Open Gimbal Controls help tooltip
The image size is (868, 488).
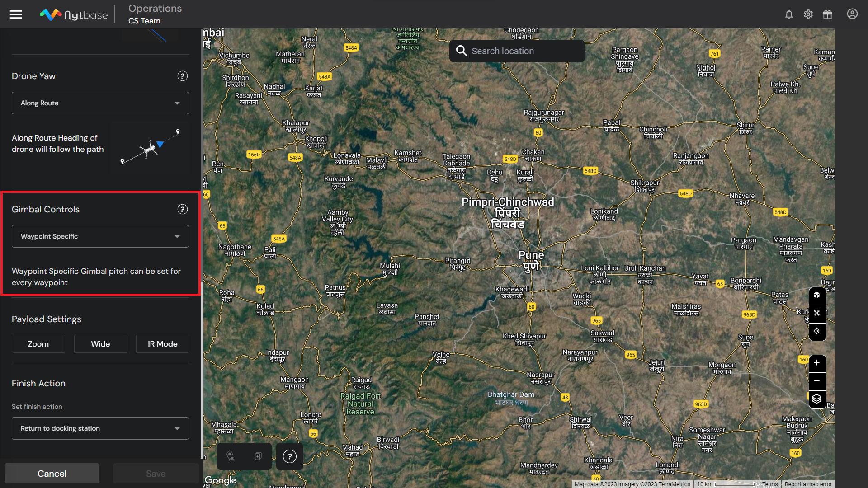[x=182, y=209]
